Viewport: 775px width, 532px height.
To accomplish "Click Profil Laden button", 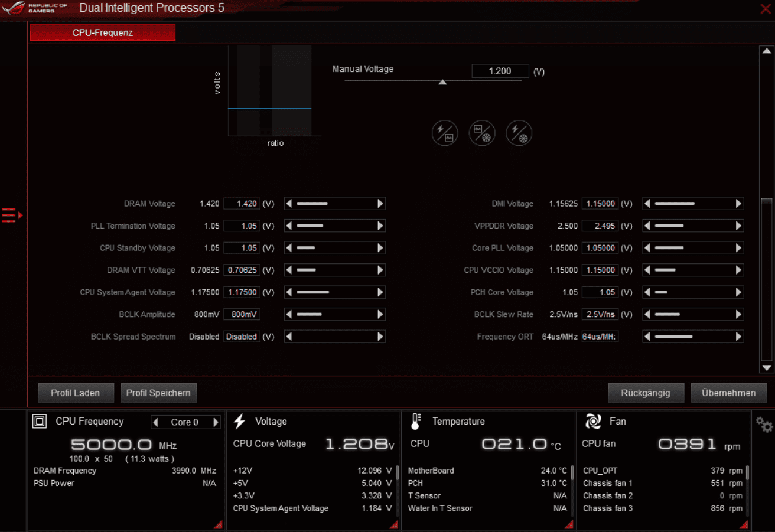I will tap(75, 393).
